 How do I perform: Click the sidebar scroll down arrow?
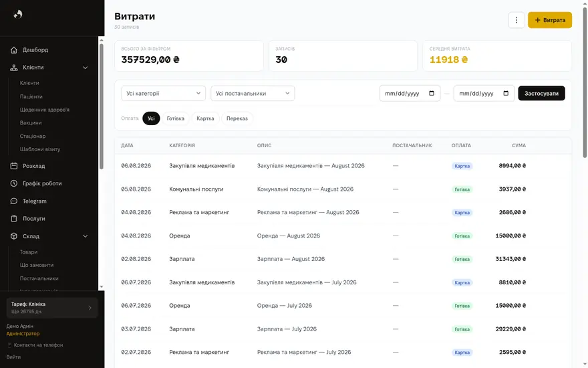click(x=102, y=287)
